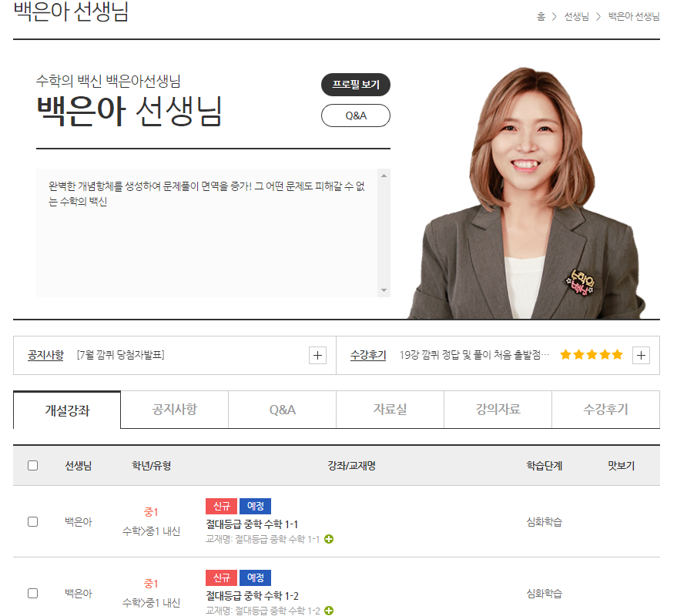Screen dimensions: 677x616
Task: Expand the 수강후기 review with its plus button
Action: (641, 355)
